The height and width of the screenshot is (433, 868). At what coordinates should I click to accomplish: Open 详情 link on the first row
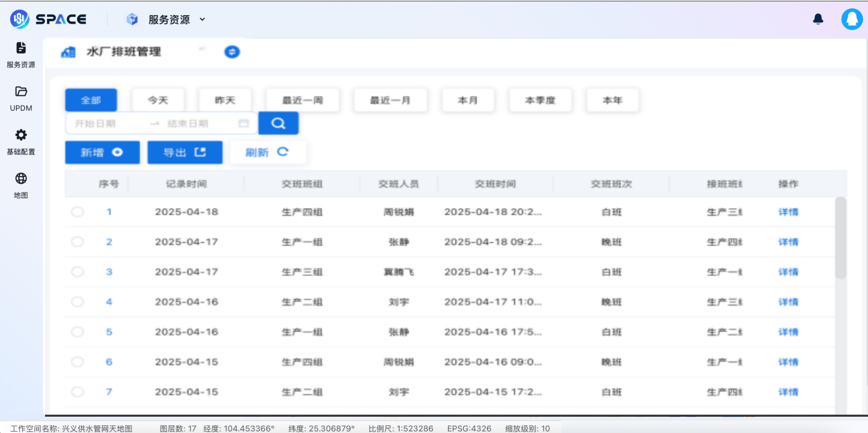[x=787, y=212]
